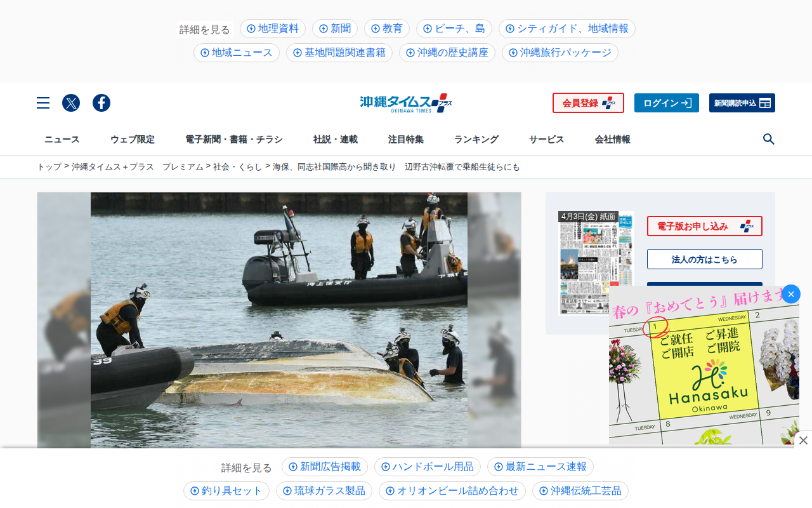Click 法人の方はこちら button
Viewport: 812px width, 508px height.
tap(705, 259)
